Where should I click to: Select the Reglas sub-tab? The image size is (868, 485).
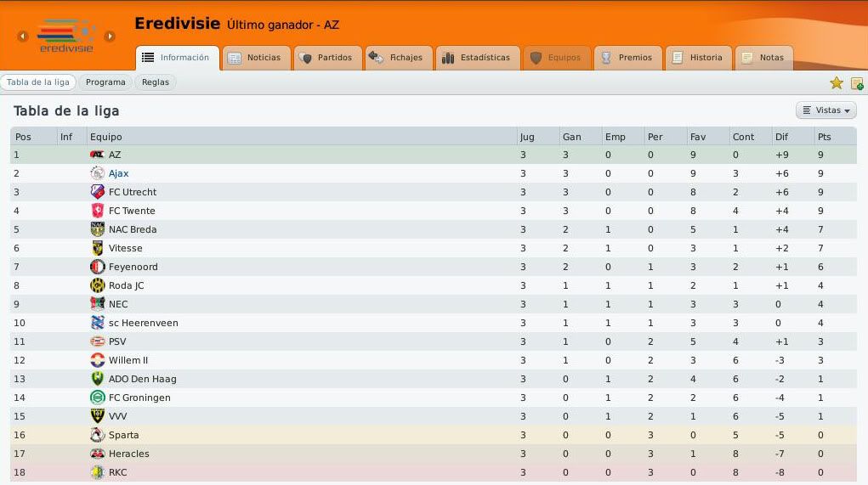click(x=155, y=82)
